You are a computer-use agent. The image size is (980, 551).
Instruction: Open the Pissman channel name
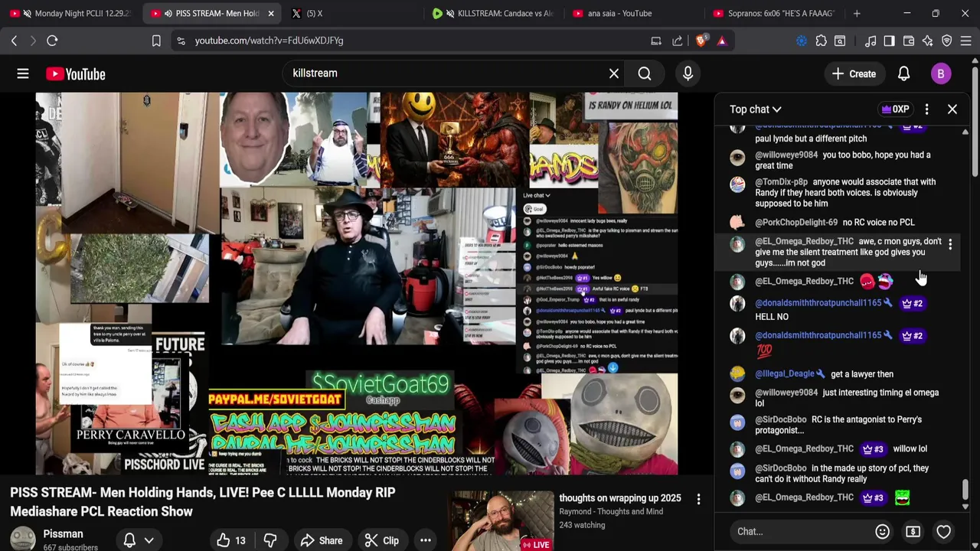pyautogui.click(x=63, y=534)
